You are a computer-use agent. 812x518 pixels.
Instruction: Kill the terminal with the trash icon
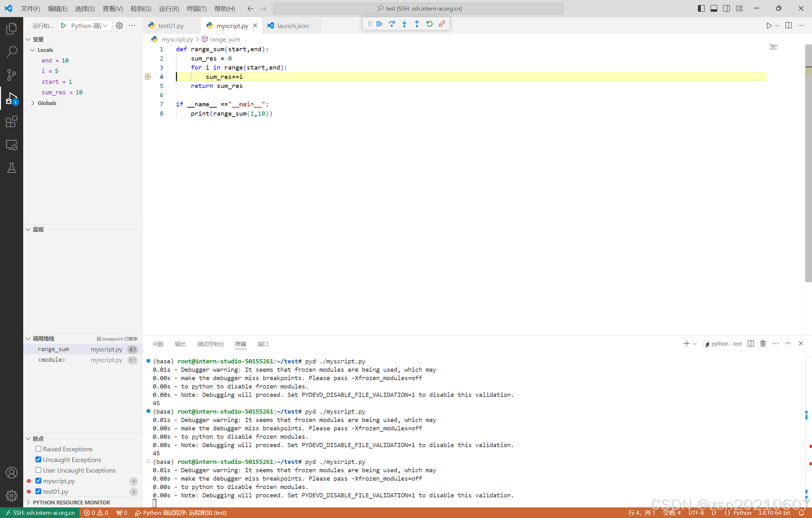click(x=763, y=343)
